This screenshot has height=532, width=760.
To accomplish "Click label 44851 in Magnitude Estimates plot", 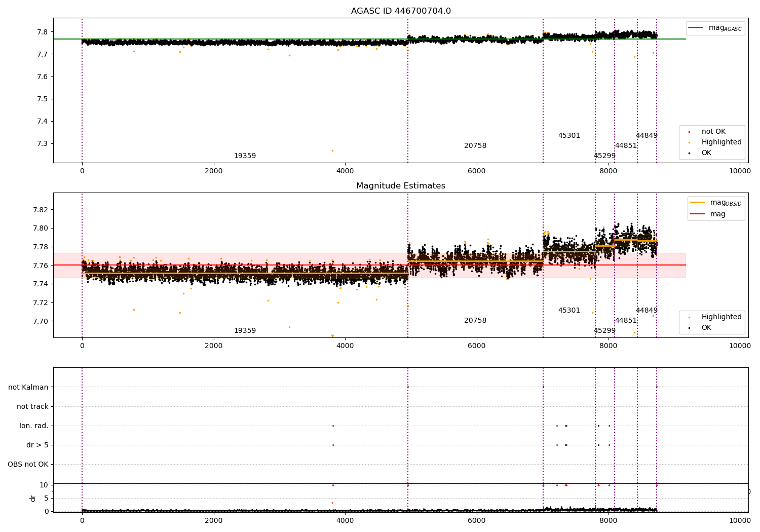I will (626, 321).
